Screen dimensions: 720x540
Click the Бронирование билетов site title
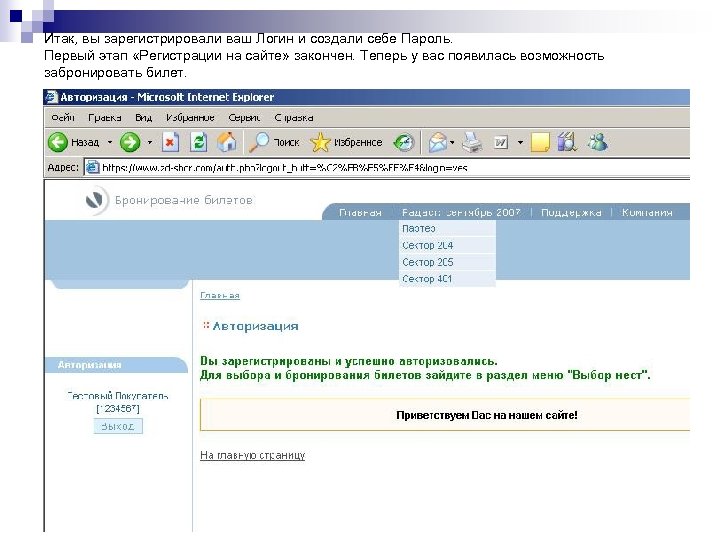184,200
